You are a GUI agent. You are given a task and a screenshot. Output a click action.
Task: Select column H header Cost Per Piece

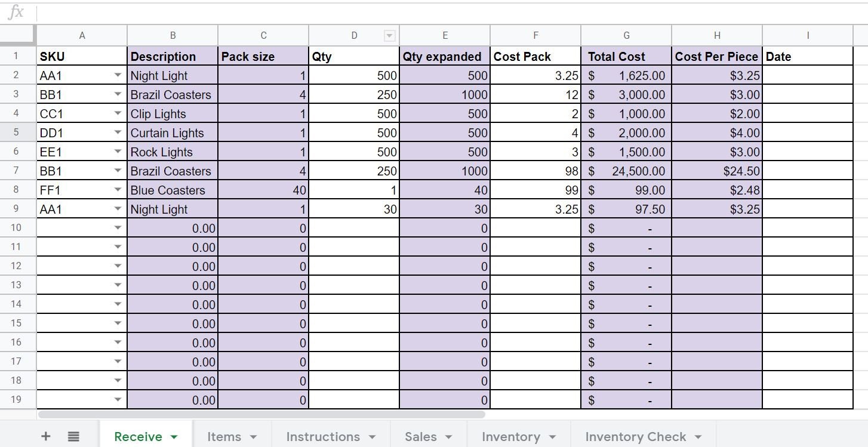pyautogui.click(x=716, y=35)
